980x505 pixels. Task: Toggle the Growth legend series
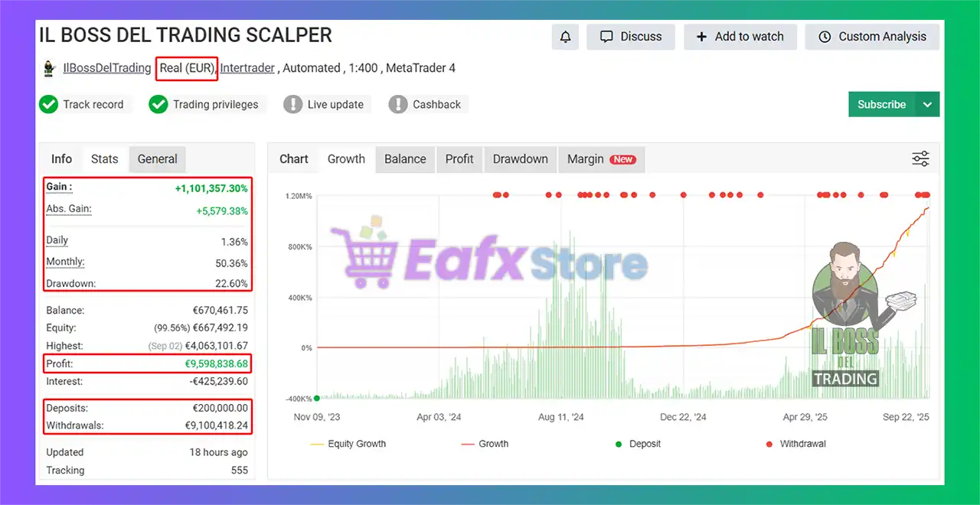485,444
